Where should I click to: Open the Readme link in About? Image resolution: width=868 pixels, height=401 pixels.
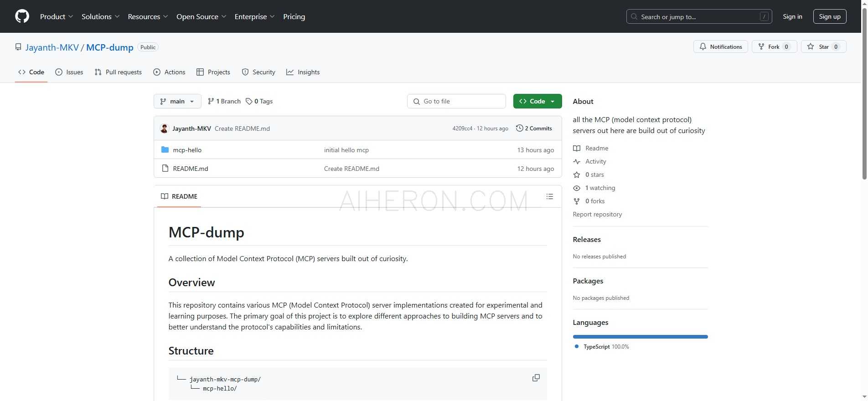(x=591, y=148)
